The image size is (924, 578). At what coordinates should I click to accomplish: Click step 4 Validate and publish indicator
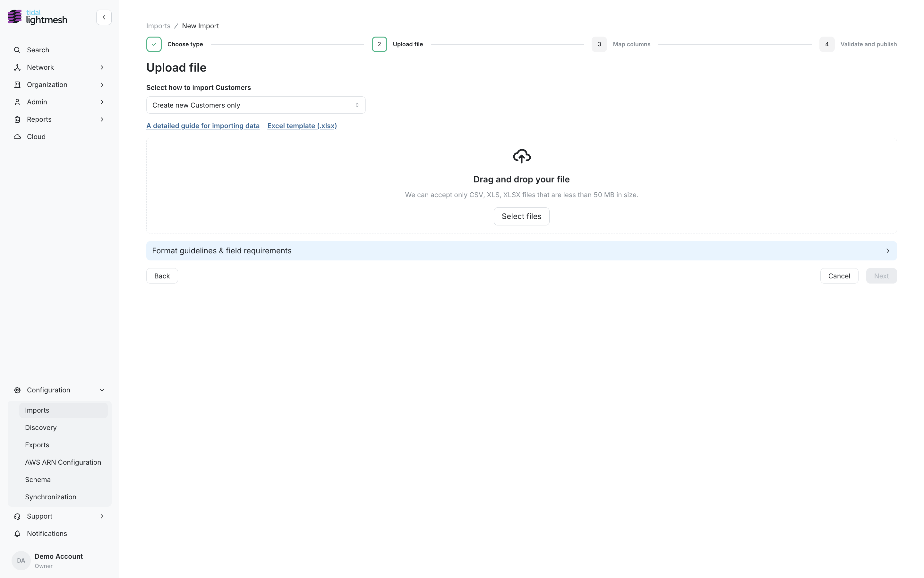click(827, 44)
